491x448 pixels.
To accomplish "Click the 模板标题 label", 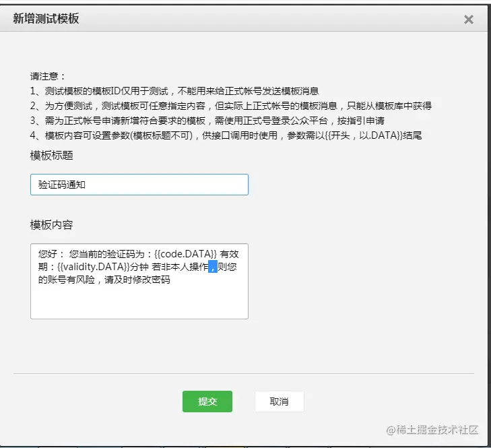I will click(x=52, y=156).
